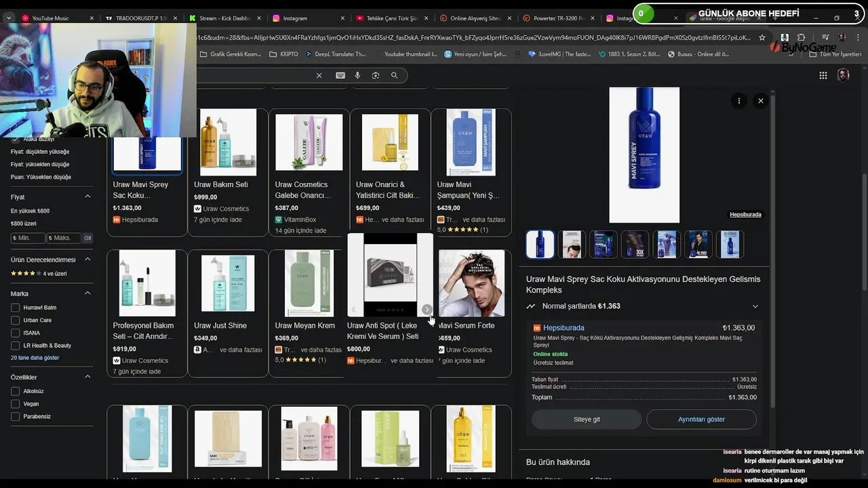Enable the Alkolsüz feature filter
The width and height of the screenshot is (868, 488).
(x=16, y=391)
